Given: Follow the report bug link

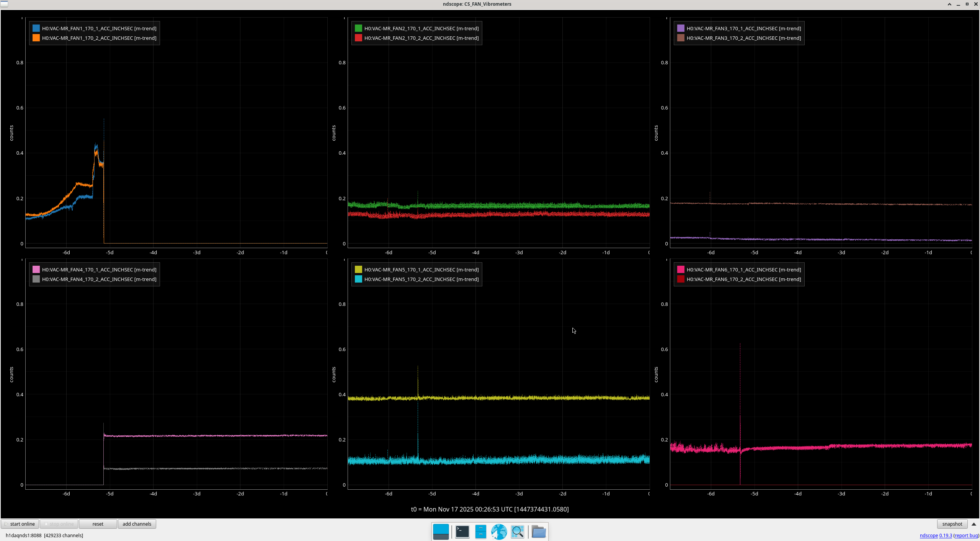Looking at the screenshot, I should tap(966, 535).
